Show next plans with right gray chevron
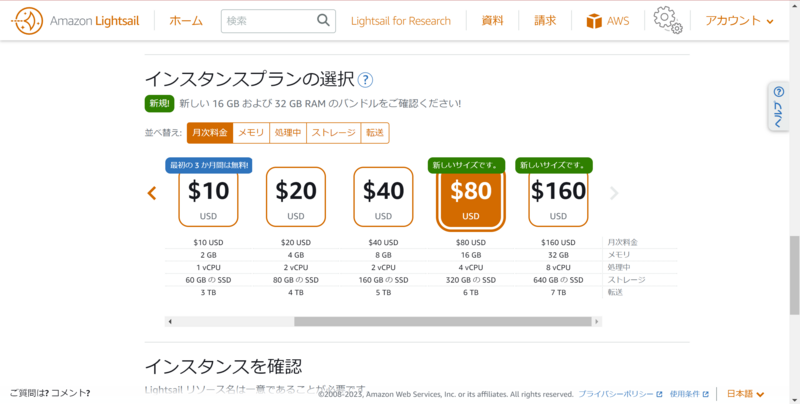Viewport: 800px width, 404px height. click(x=614, y=193)
